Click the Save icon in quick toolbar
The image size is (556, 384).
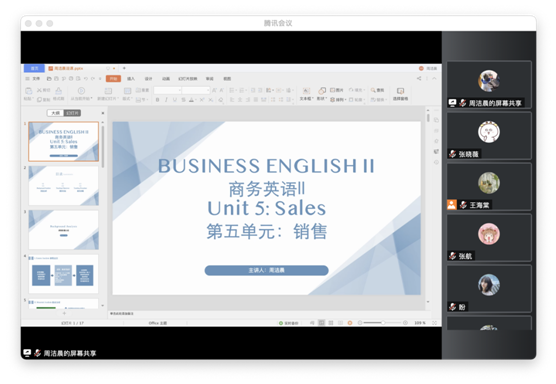(x=56, y=78)
